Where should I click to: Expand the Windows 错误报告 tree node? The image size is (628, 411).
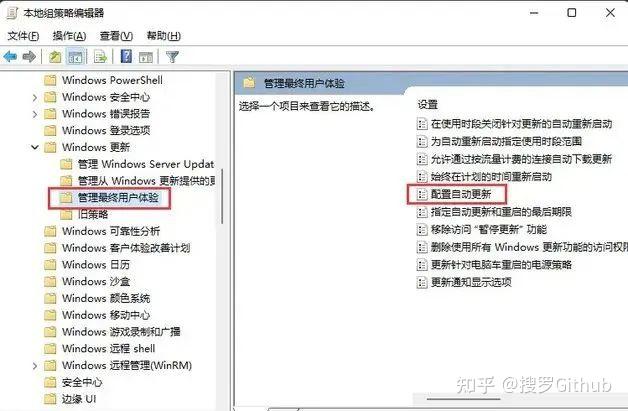35,114
